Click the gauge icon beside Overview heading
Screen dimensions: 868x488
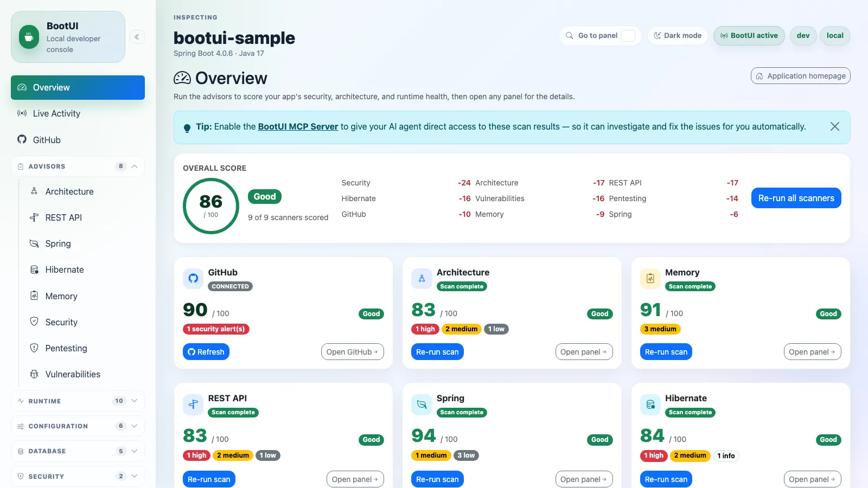coord(182,78)
